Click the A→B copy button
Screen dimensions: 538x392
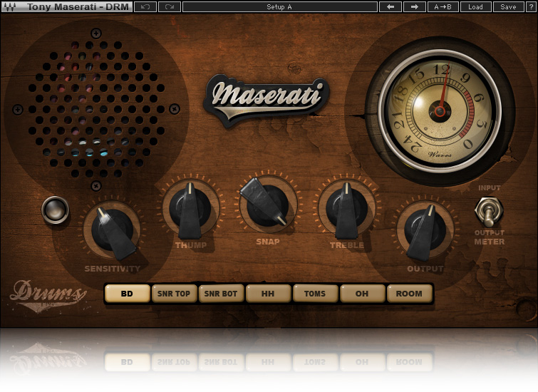coord(443,6)
